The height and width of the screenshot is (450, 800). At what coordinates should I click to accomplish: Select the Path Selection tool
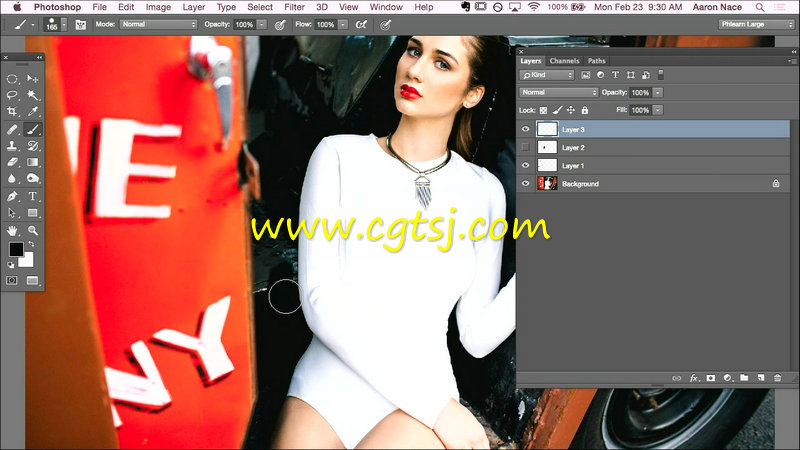point(12,213)
